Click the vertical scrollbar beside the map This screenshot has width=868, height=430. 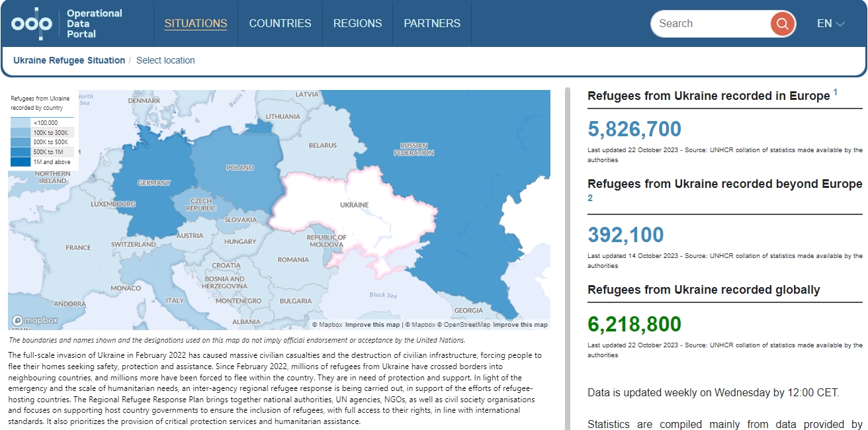pyautogui.click(x=566, y=258)
